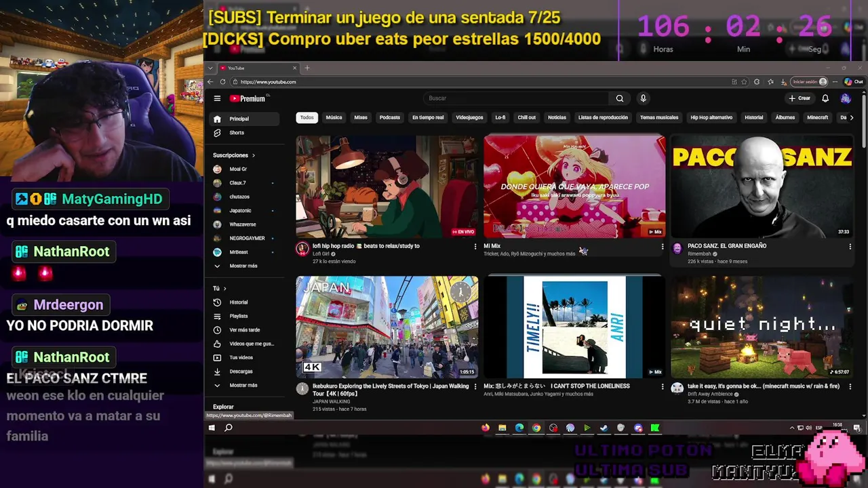The width and height of the screenshot is (868, 488).
Task: Open the YouTube account avatar menu
Action: 845,98
